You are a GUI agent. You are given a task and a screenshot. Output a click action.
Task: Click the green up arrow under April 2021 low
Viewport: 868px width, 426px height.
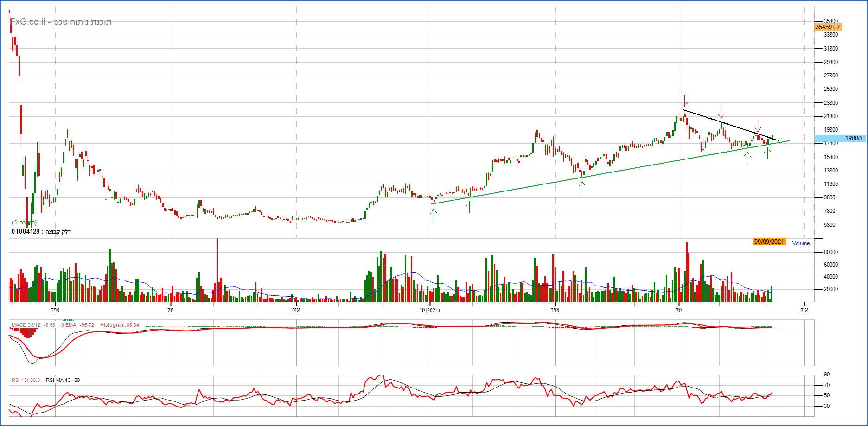(x=582, y=187)
